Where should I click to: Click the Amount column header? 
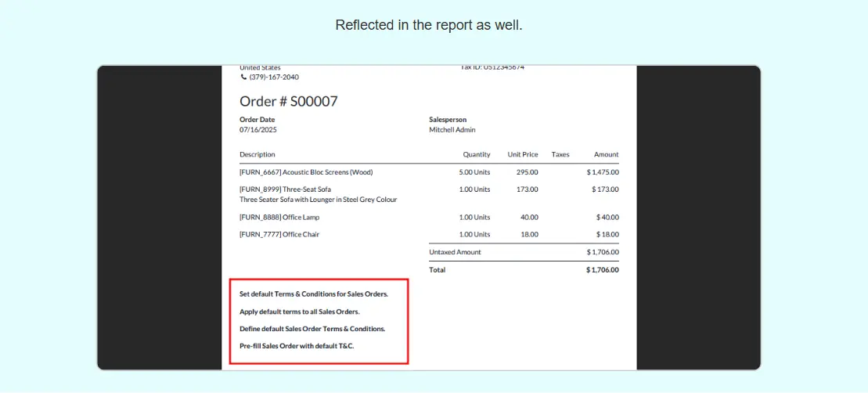pyautogui.click(x=606, y=154)
